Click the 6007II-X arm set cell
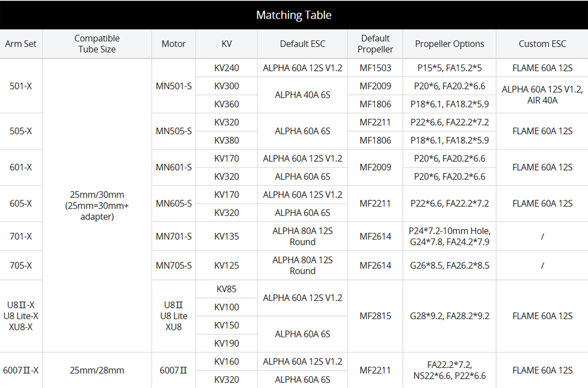Screen dimensions: 588x388 [x=21, y=370]
